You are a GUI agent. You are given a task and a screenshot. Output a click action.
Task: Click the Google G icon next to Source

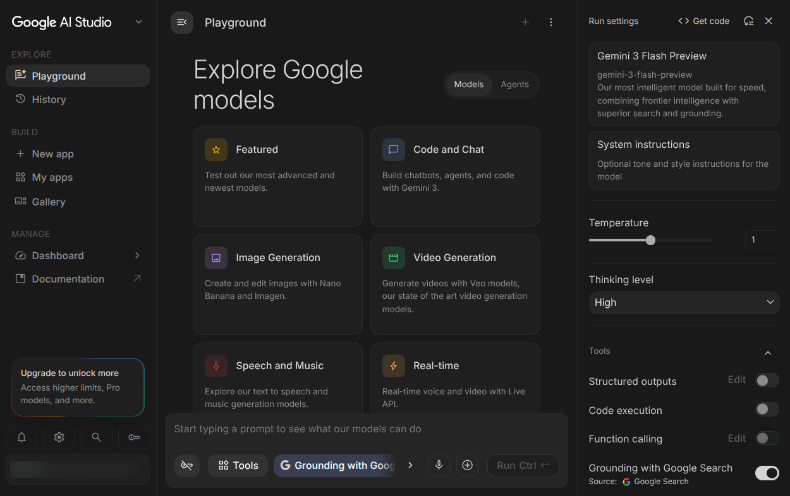click(626, 482)
